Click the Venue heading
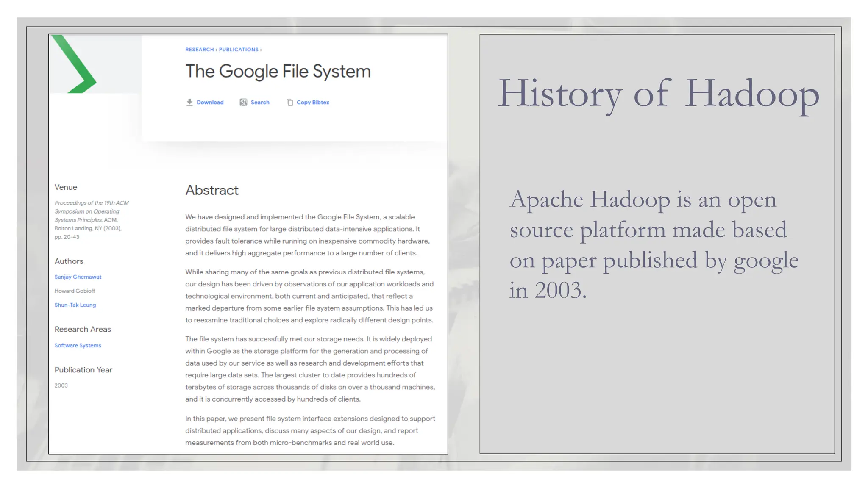This screenshot has height=488, width=868. [x=66, y=187]
